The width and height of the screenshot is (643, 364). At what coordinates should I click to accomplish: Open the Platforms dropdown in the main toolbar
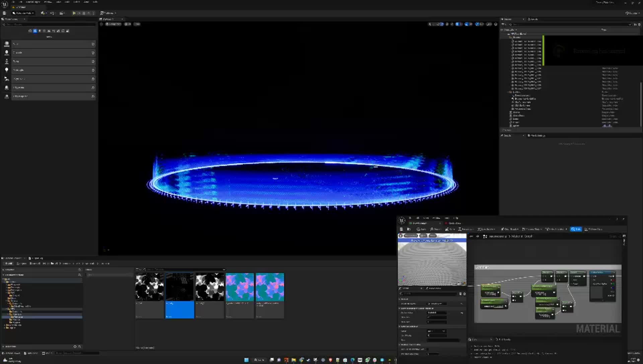(109, 13)
